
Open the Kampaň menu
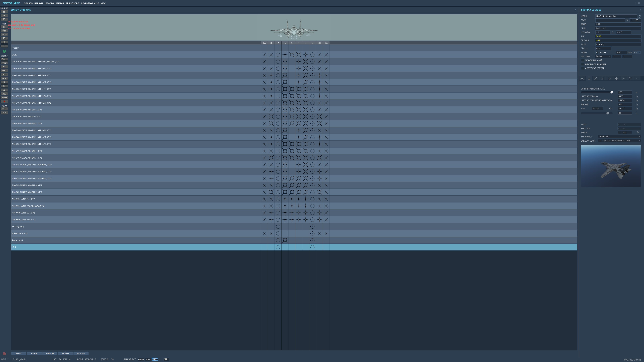click(x=60, y=3)
